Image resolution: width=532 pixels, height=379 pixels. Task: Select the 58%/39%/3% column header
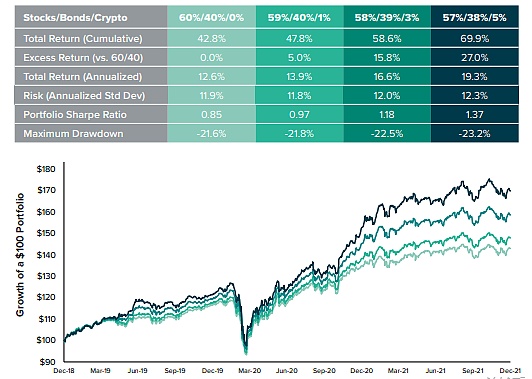387,17
